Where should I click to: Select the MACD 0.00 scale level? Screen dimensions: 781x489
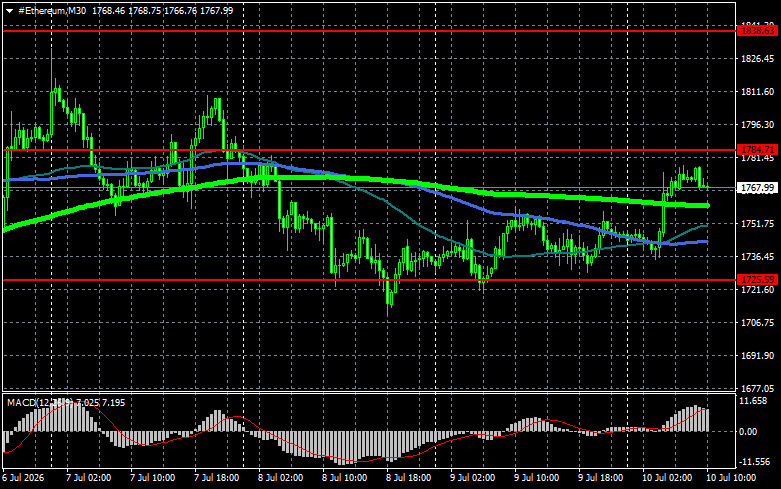748,432
